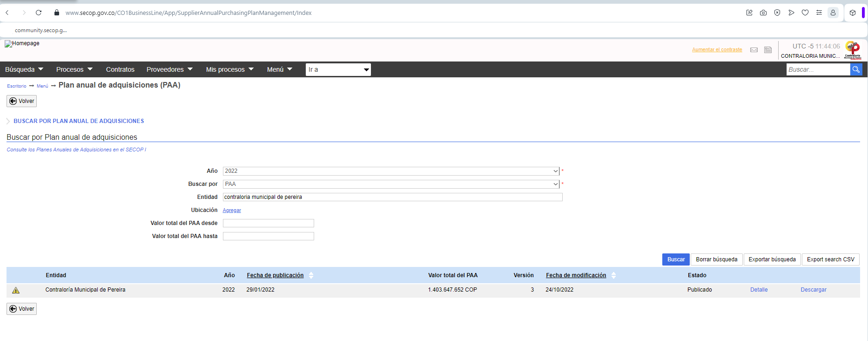Reload page with browser refresh icon

(x=39, y=13)
